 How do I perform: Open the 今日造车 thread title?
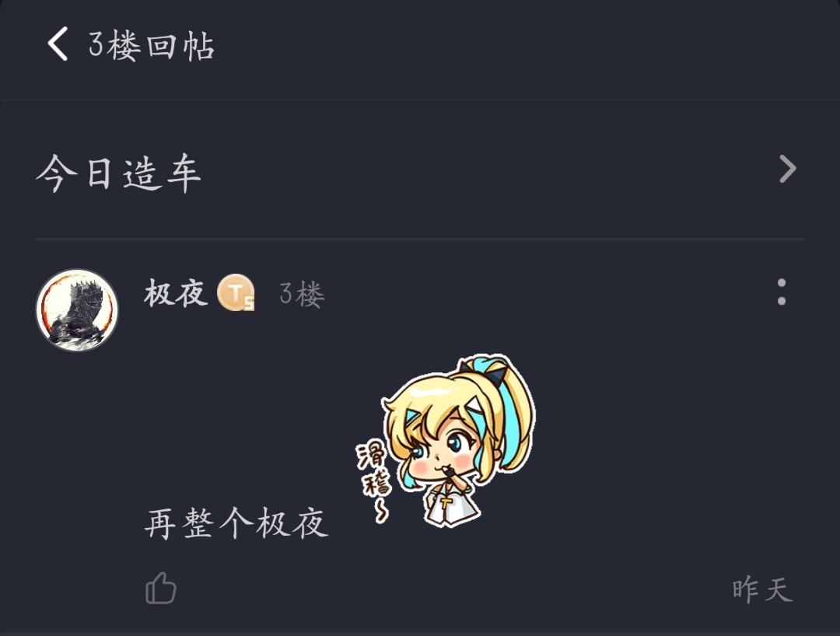[x=118, y=173]
